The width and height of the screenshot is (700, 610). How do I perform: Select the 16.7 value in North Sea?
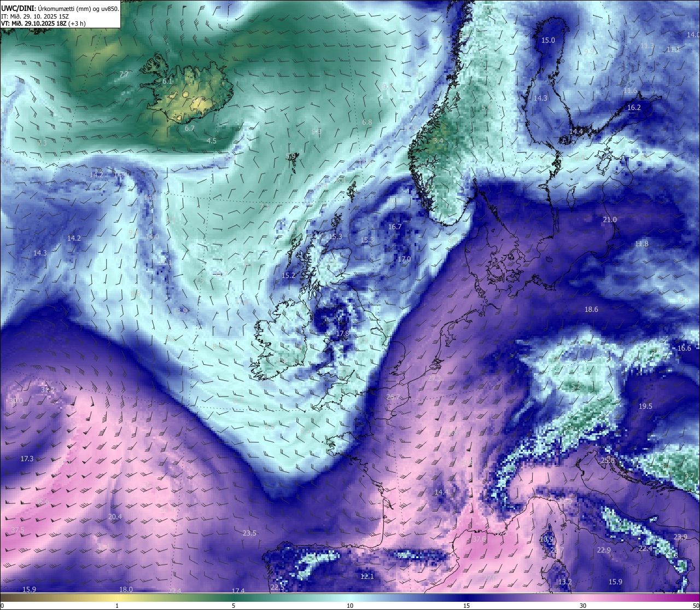tap(395, 226)
